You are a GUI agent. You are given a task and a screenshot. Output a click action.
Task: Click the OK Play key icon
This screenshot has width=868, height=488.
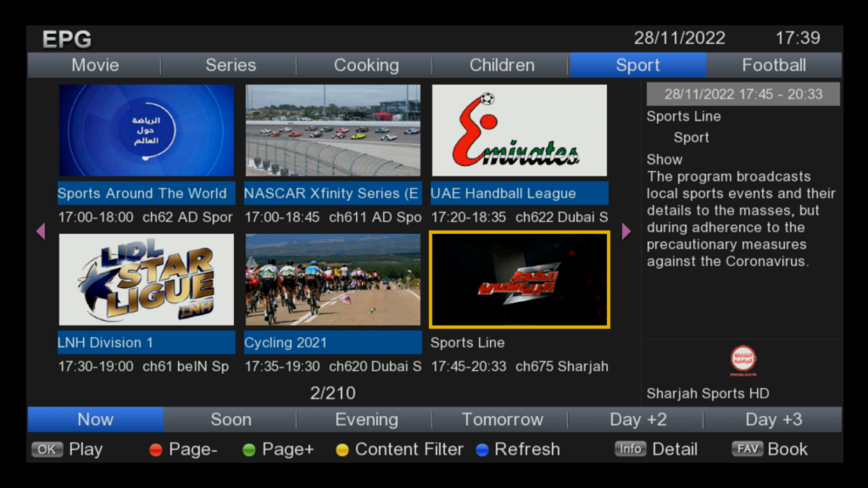click(47, 449)
